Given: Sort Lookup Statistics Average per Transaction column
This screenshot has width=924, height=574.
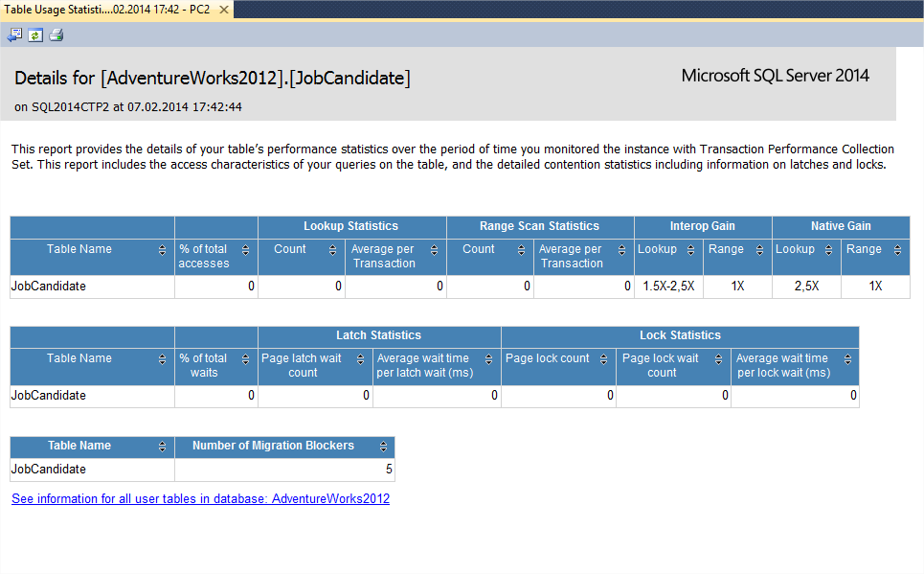Looking at the screenshot, I should [x=435, y=250].
